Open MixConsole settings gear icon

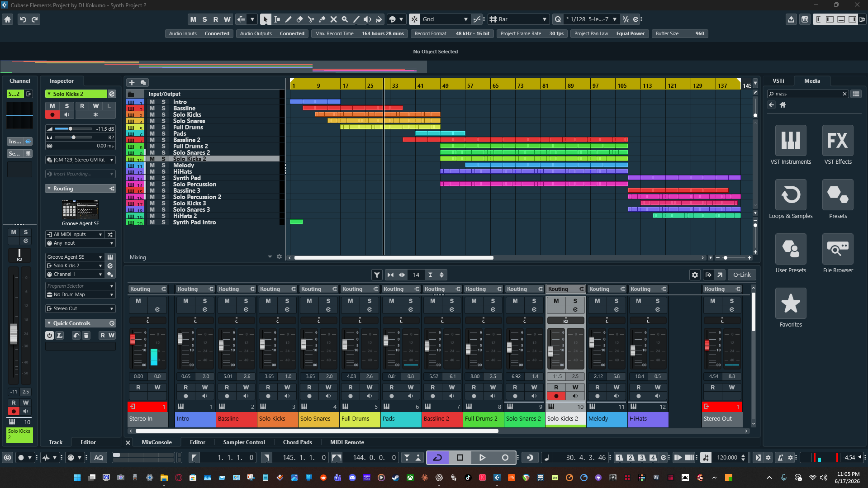(695, 275)
